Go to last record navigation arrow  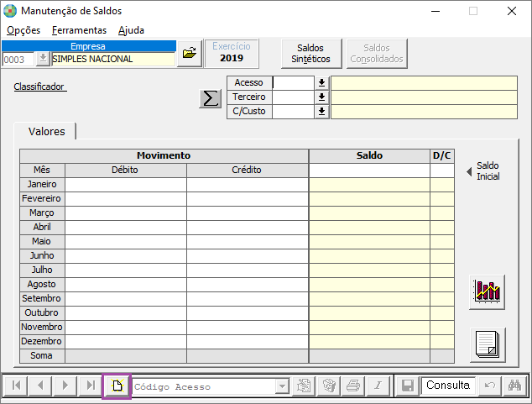(89, 386)
